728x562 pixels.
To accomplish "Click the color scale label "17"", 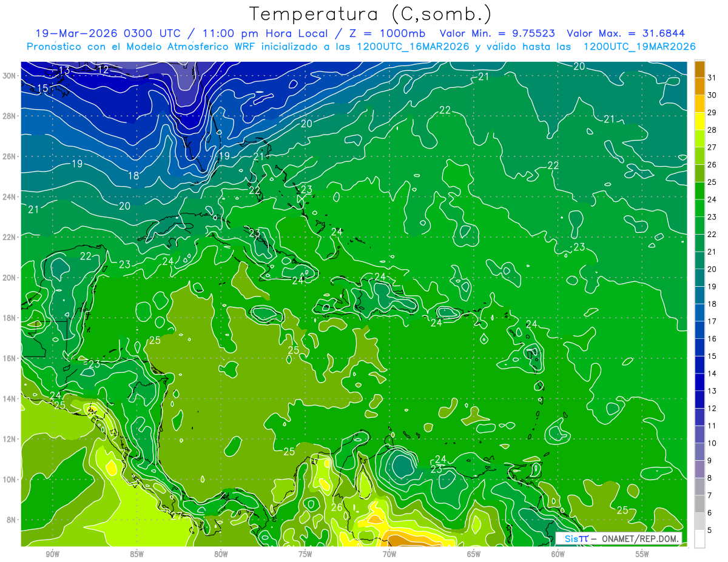I will tap(712, 321).
